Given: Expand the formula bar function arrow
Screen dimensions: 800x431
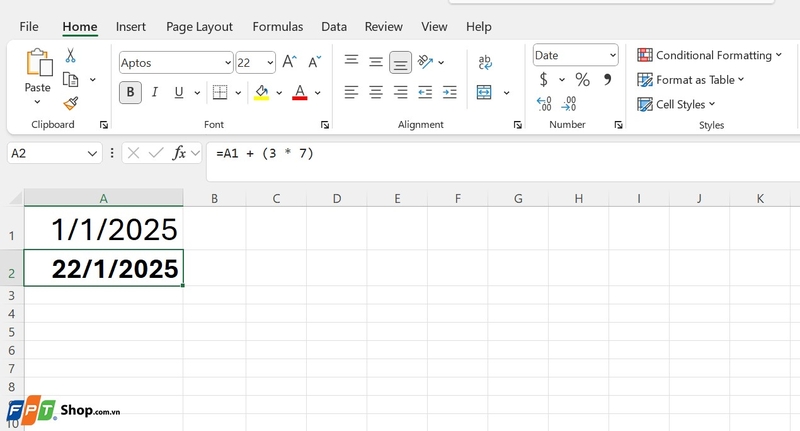Looking at the screenshot, I should (x=195, y=153).
